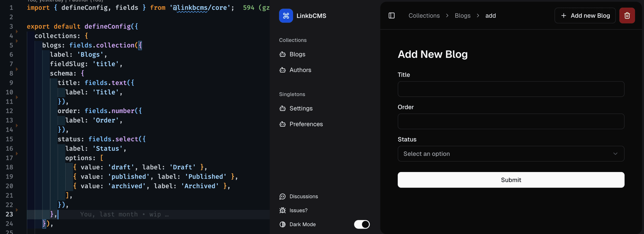
Task: Click the Dark Mode label text
Action: (303, 225)
